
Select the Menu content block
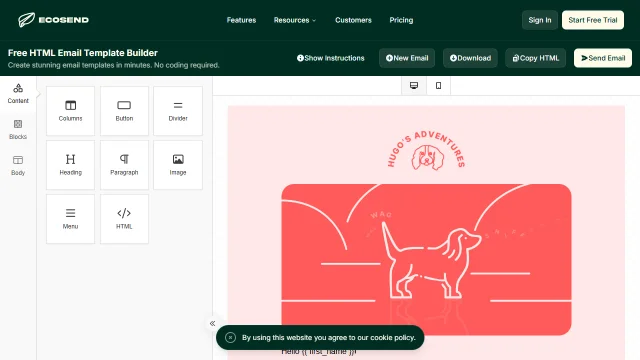click(x=71, y=219)
